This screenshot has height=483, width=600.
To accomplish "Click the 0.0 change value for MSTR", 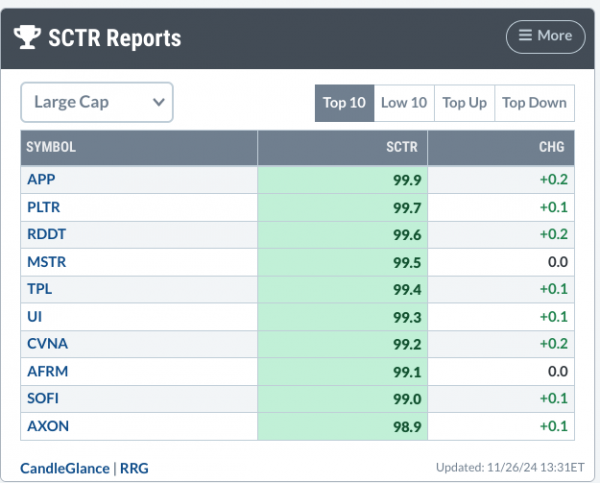I will tap(558, 262).
